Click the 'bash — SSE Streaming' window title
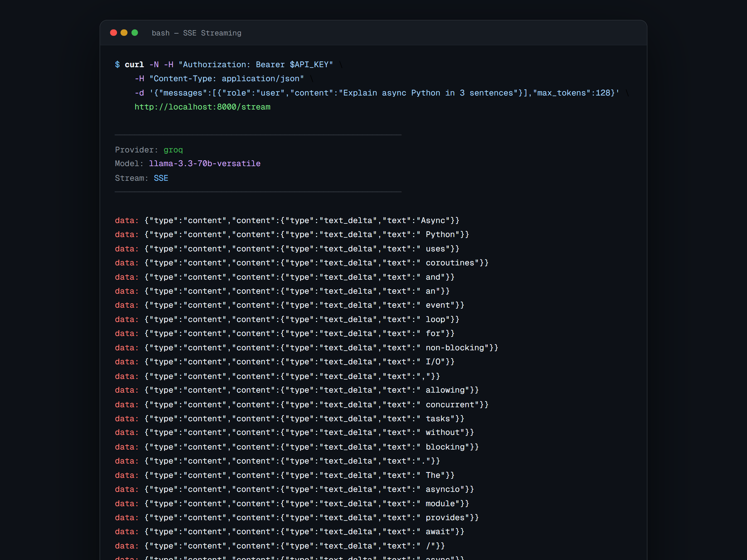The width and height of the screenshot is (747, 560). (196, 33)
